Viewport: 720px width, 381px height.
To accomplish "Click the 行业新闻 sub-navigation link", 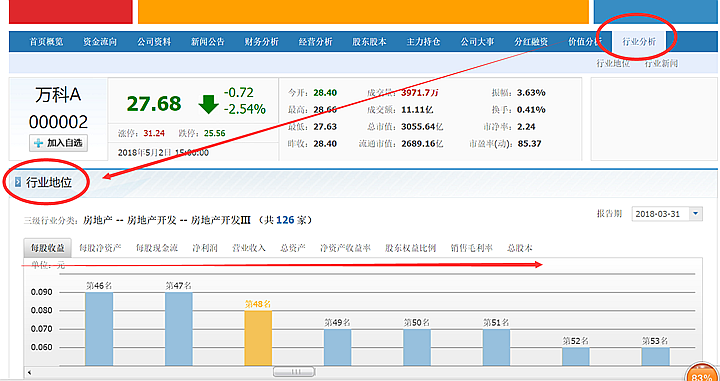I will (x=661, y=63).
